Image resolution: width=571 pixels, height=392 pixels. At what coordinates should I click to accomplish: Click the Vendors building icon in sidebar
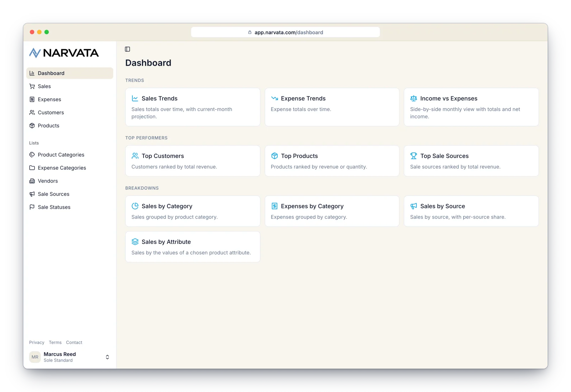pyautogui.click(x=32, y=181)
